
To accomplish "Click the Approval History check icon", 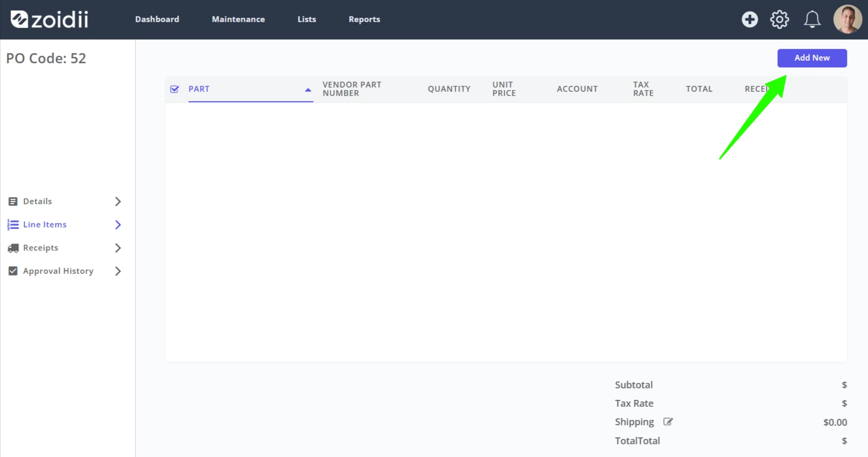I will click(x=13, y=271).
